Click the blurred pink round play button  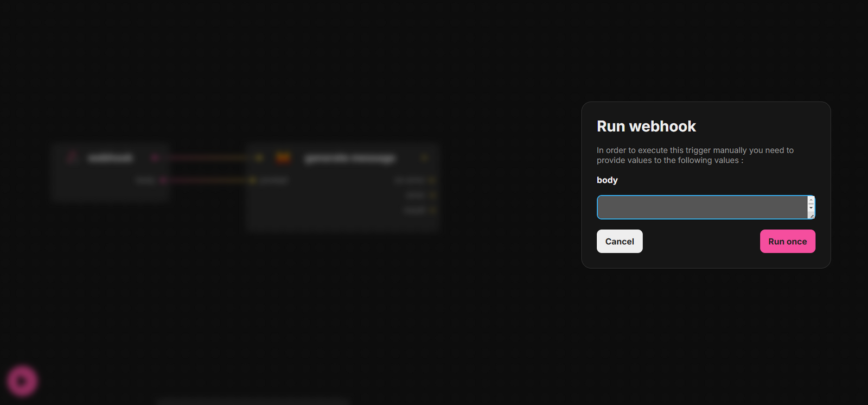(x=22, y=381)
